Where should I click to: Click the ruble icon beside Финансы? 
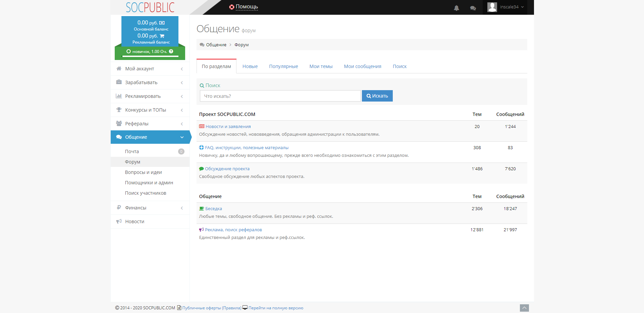[x=119, y=207]
